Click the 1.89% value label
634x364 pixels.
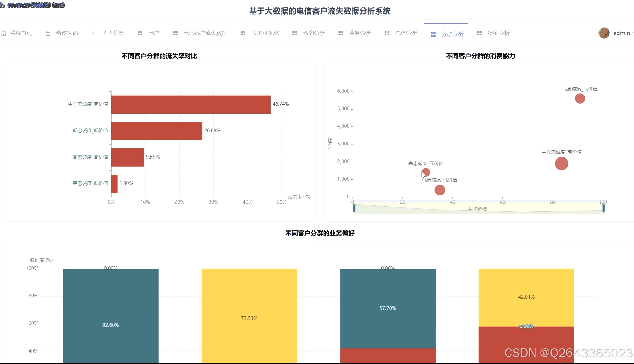[x=126, y=184]
